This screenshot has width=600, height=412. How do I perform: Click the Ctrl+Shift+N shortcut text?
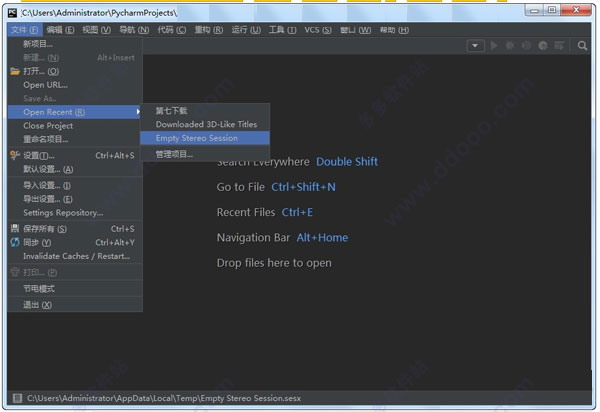[x=303, y=187]
